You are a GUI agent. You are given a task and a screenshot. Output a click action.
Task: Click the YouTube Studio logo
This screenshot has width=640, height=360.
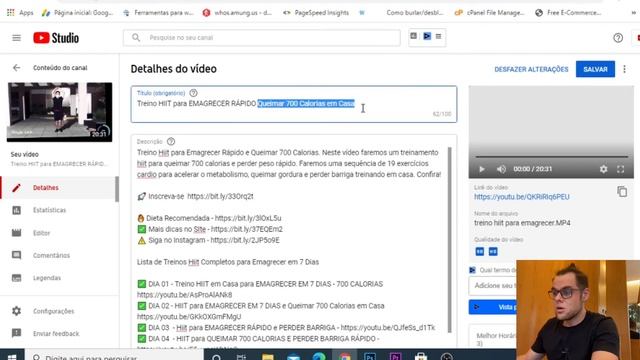pos(56,38)
